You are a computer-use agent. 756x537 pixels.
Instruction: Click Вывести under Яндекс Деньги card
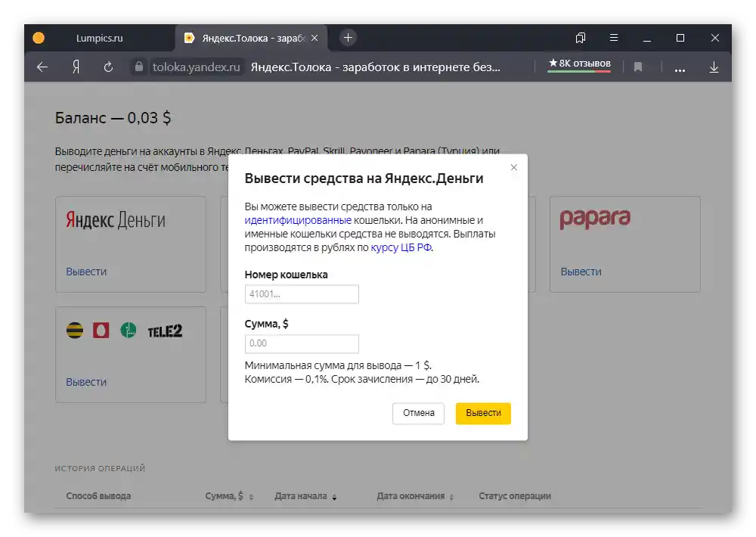coord(86,272)
